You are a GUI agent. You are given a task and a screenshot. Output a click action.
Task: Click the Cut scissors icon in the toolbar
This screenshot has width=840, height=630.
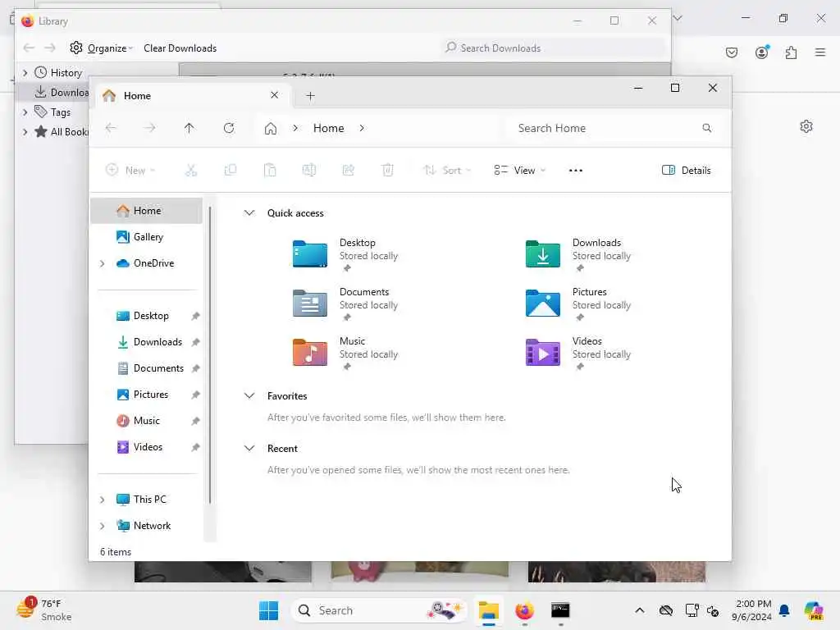coord(190,171)
